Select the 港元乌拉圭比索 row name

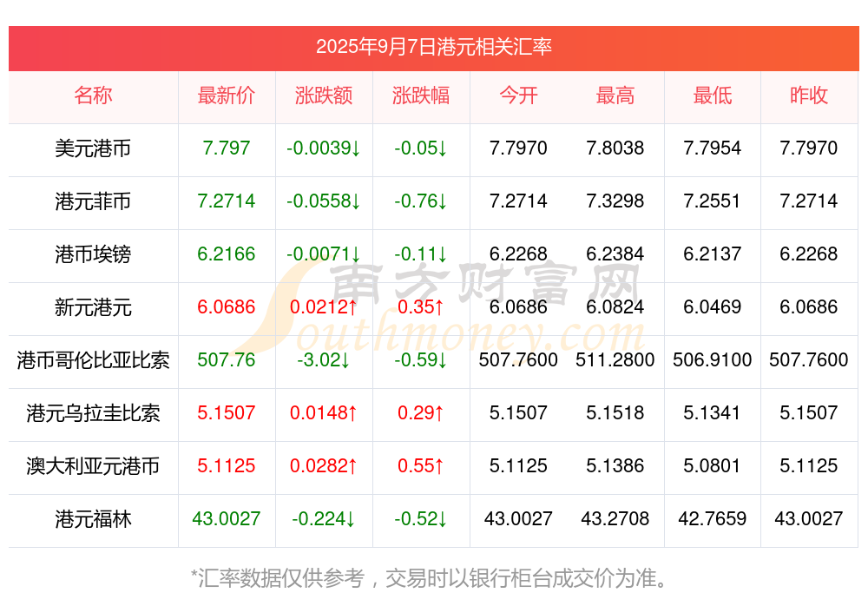tap(93, 413)
